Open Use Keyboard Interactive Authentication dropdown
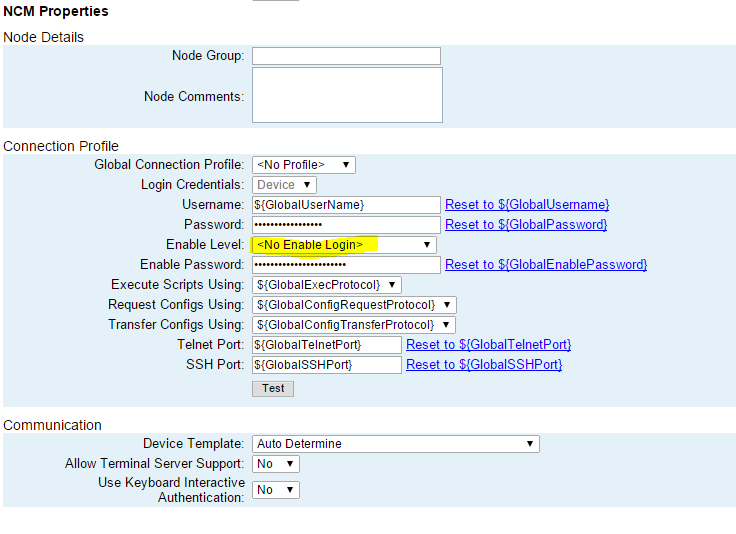 (276, 490)
